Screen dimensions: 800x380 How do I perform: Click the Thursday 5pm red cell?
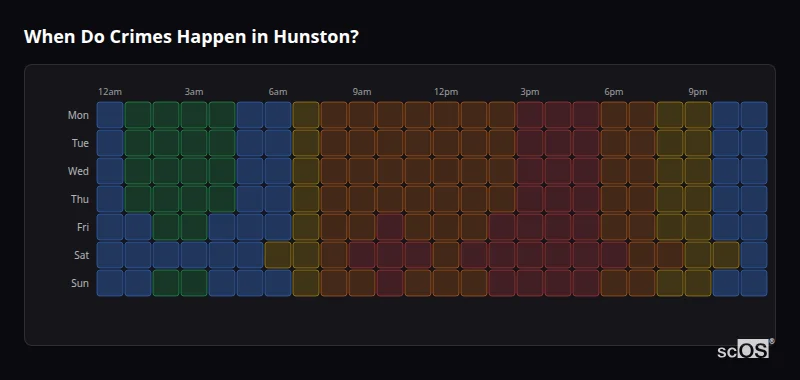[586, 199]
